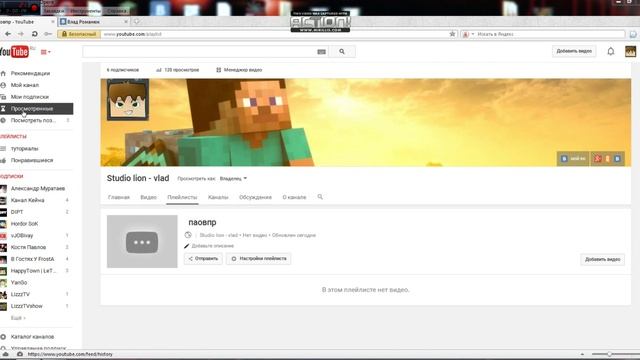Image resolution: width=640 pixels, height=360 pixels.
Task: Click the playlist privacy icon
Action: point(188,235)
